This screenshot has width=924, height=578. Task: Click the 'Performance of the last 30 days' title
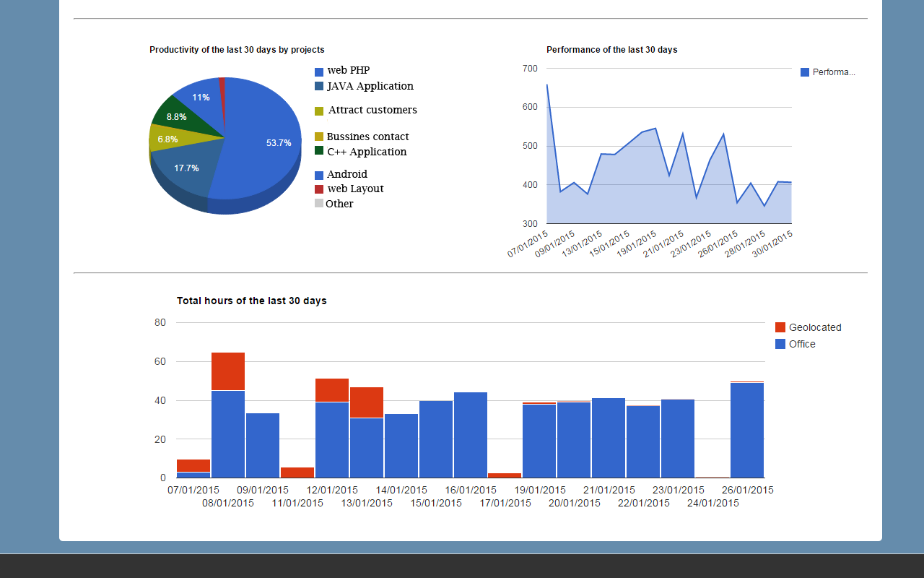[612, 50]
